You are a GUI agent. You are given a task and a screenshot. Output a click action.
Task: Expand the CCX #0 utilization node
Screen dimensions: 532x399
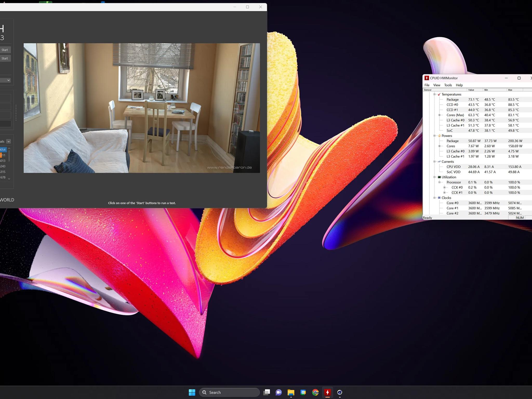(x=444, y=188)
